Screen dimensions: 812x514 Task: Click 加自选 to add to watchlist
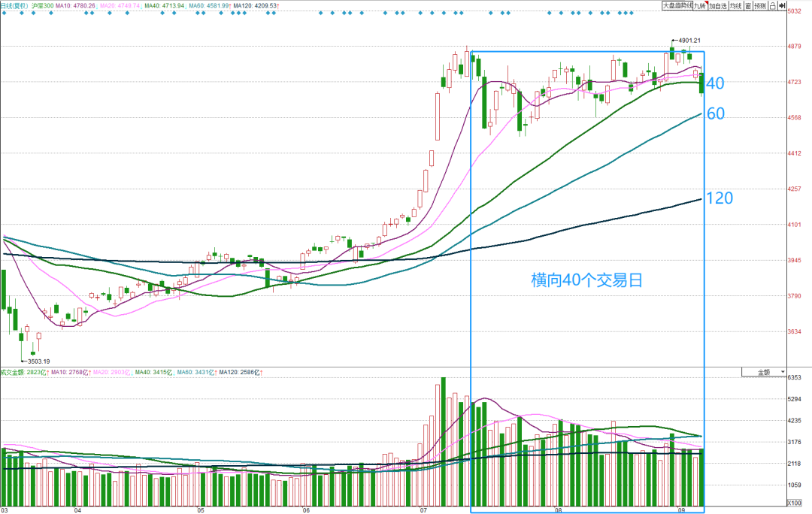pos(718,6)
